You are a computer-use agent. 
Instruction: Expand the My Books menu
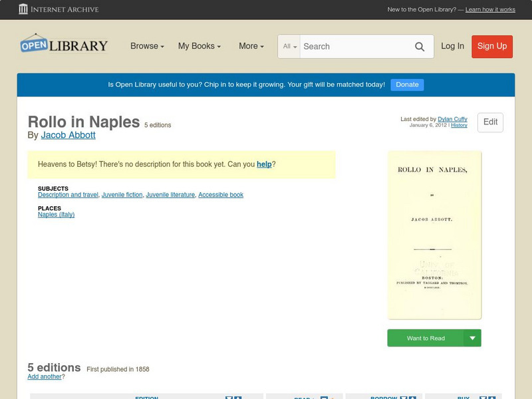click(199, 46)
